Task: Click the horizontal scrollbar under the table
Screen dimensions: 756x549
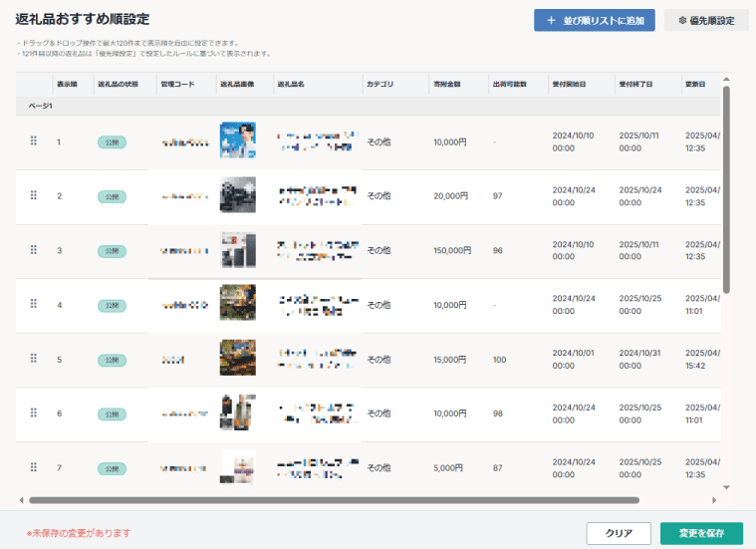Action: click(x=334, y=500)
